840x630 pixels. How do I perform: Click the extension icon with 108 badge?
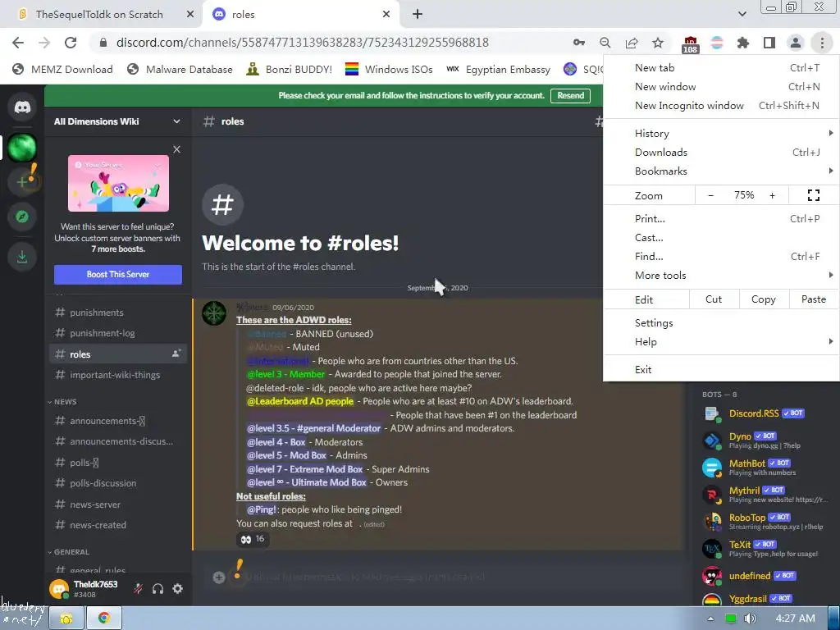(690, 44)
